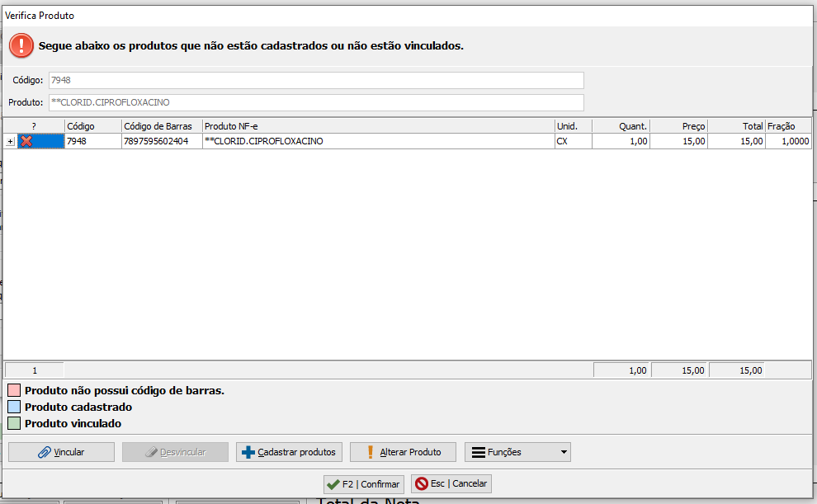Screen dimensions: 817x504
Task: Click the green checkmark on F2 Confirmar
Action: pyautogui.click(x=333, y=484)
